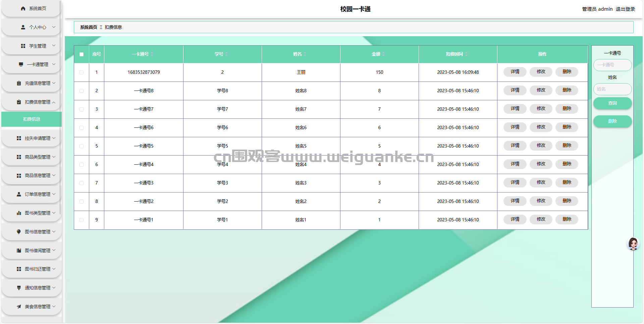Check the checkbox for 一卡通号5 row
Image resolution: width=644 pixels, height=324 pixels.
82,146
